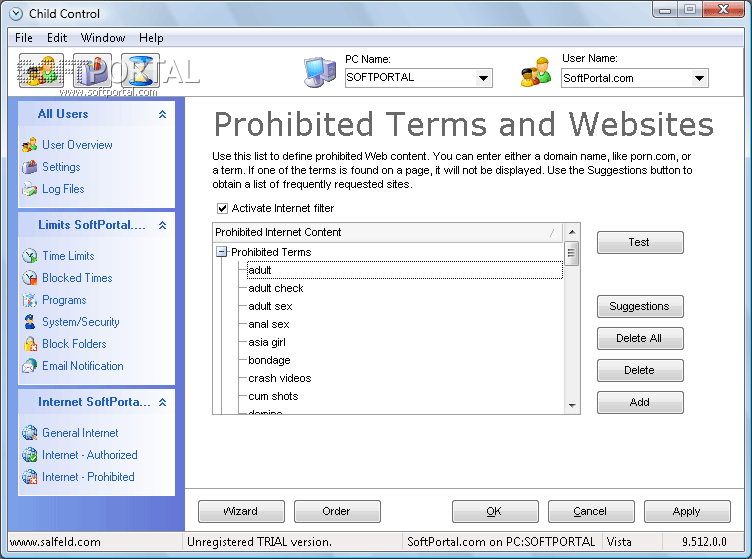Confirm with the OK button
The image size is (752, 559).
click(495, 512)
